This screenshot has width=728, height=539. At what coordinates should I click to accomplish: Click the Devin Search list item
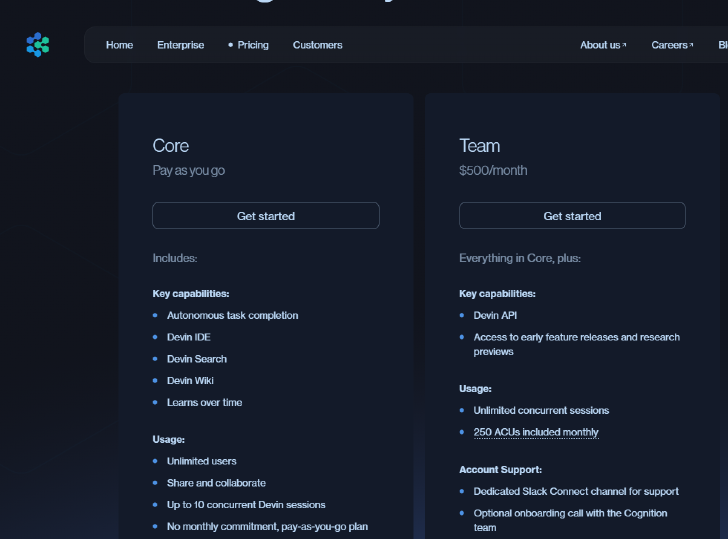(197, 359)
